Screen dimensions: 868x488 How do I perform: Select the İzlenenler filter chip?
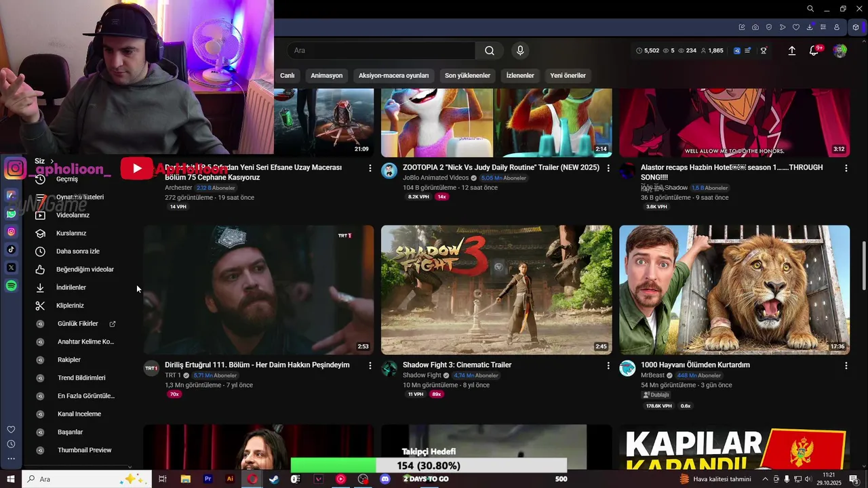(520, 75)
